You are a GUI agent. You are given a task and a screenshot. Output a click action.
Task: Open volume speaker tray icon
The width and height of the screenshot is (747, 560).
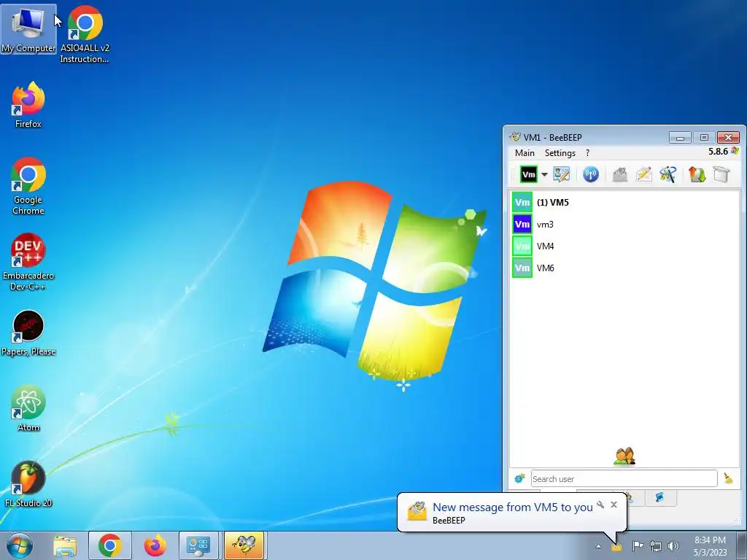point(673,546)
